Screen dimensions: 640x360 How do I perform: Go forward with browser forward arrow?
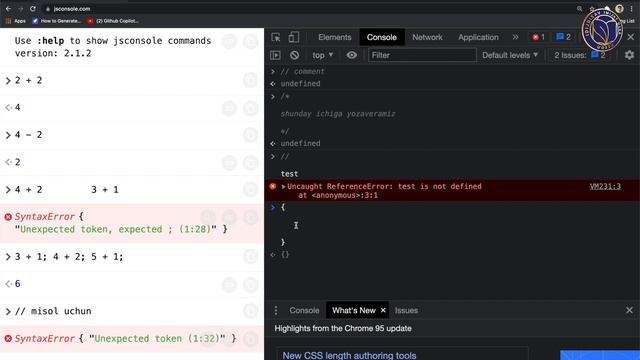point(20,9)
